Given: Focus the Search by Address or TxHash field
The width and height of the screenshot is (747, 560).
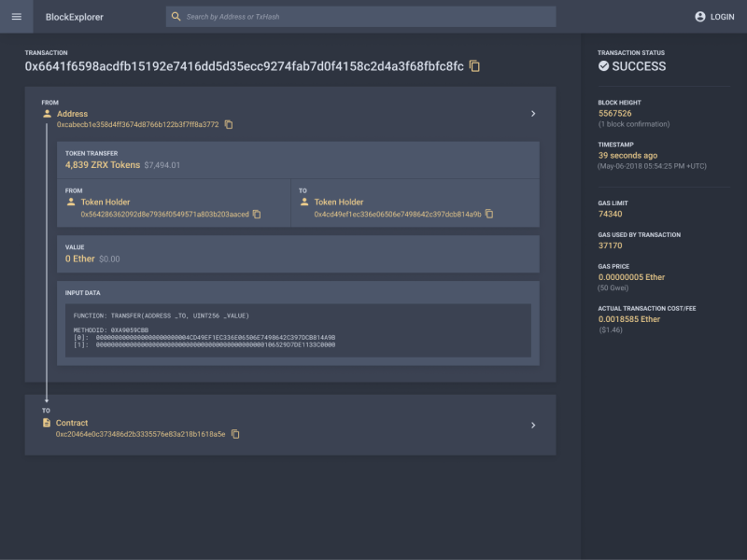Looking at the screenshot, I should pyautogui.click(x=360, y=17).
